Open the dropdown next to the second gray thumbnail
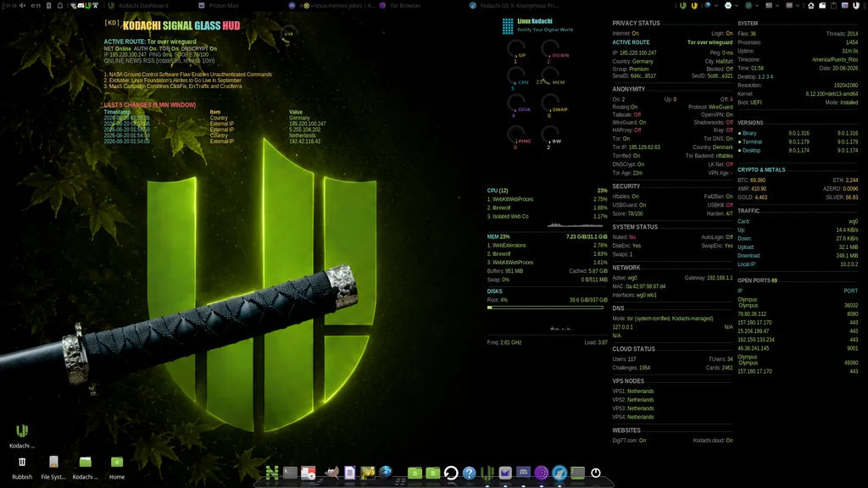 [798, 6]
